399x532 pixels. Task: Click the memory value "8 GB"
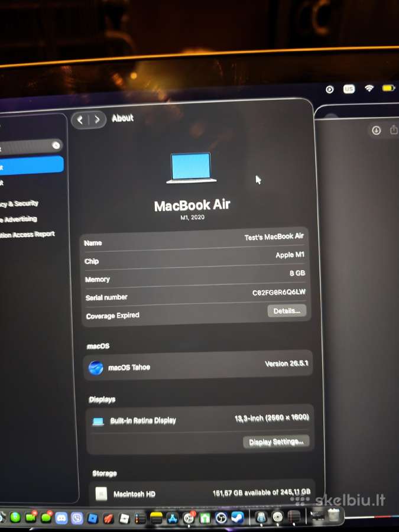tap(297, 273)
